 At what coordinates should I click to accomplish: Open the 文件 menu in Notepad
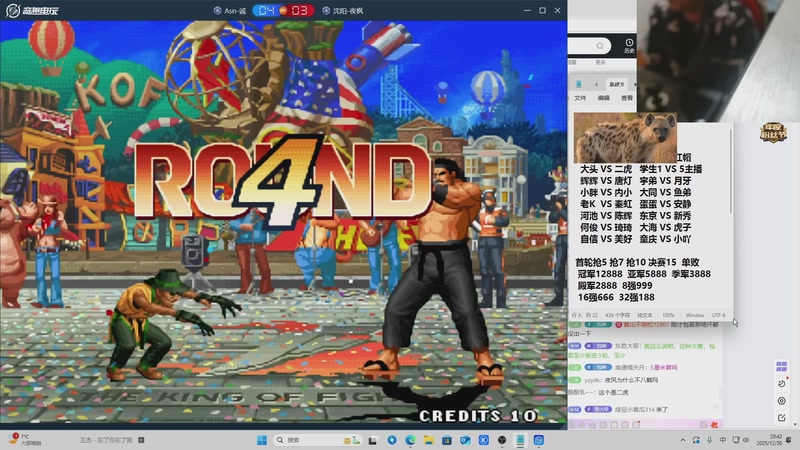580,97
